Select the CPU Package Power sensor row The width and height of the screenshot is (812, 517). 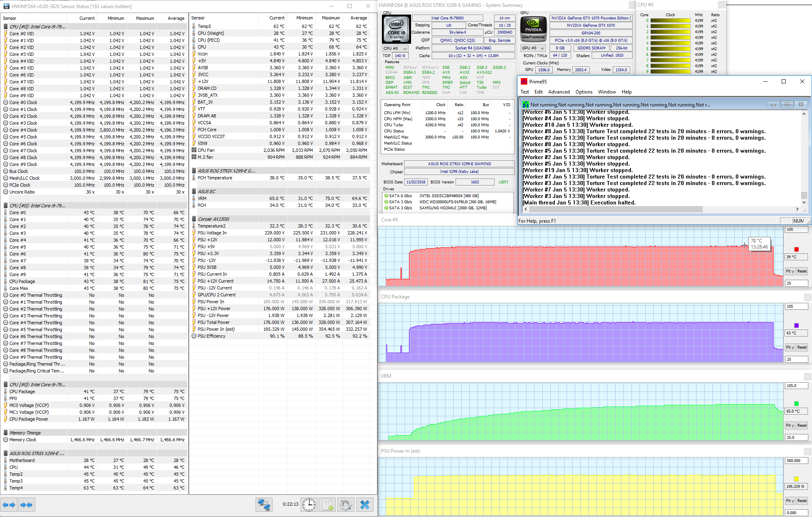(x=94, y=419)
